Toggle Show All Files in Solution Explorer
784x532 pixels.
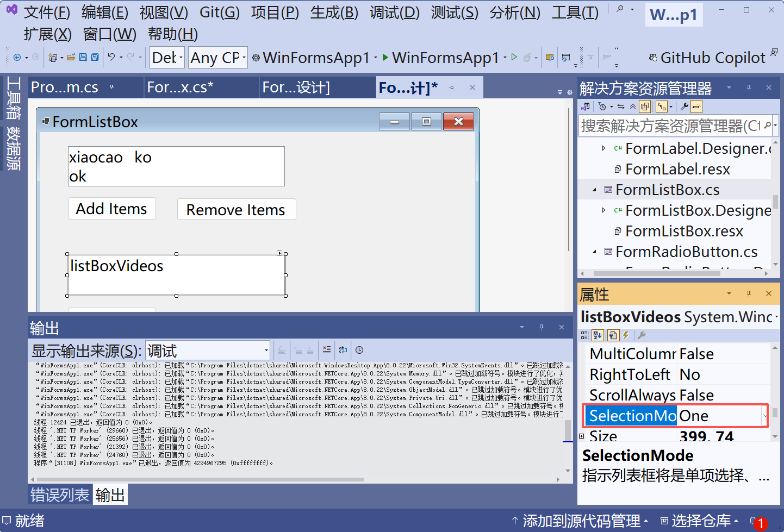coord(645,107)
